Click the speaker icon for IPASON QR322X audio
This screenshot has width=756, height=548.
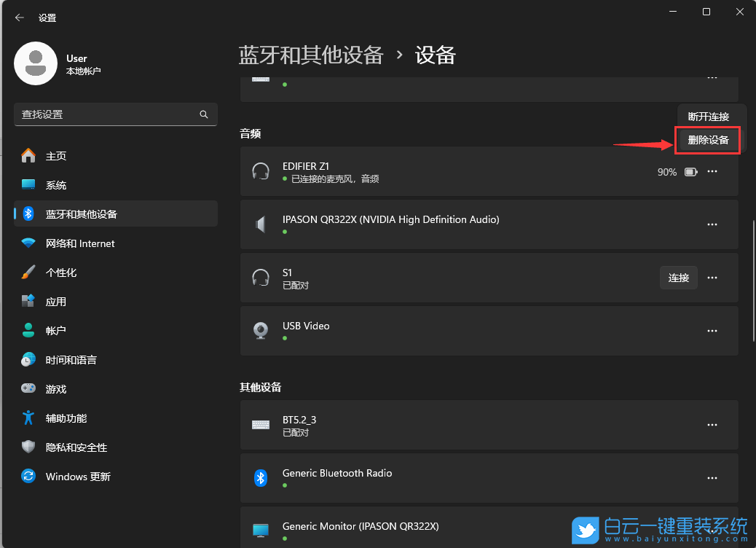tap(261, 224)
